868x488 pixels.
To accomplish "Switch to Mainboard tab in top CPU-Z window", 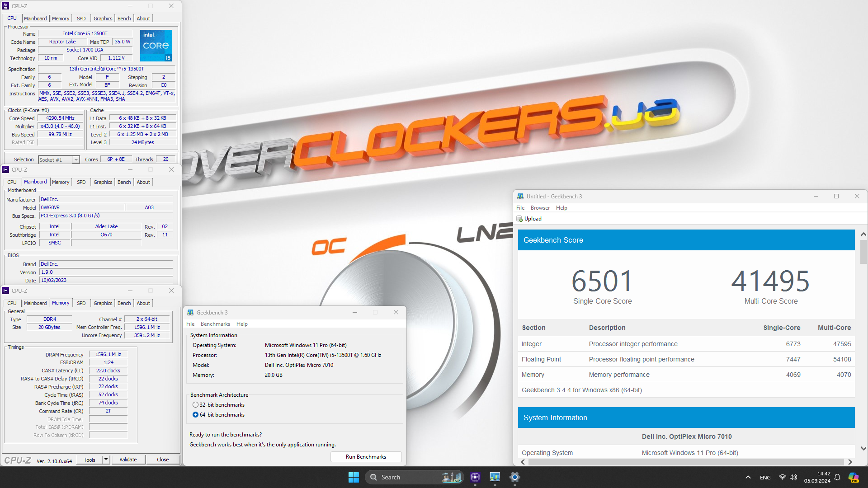I will pyautogui.click(x=35, y=19).
